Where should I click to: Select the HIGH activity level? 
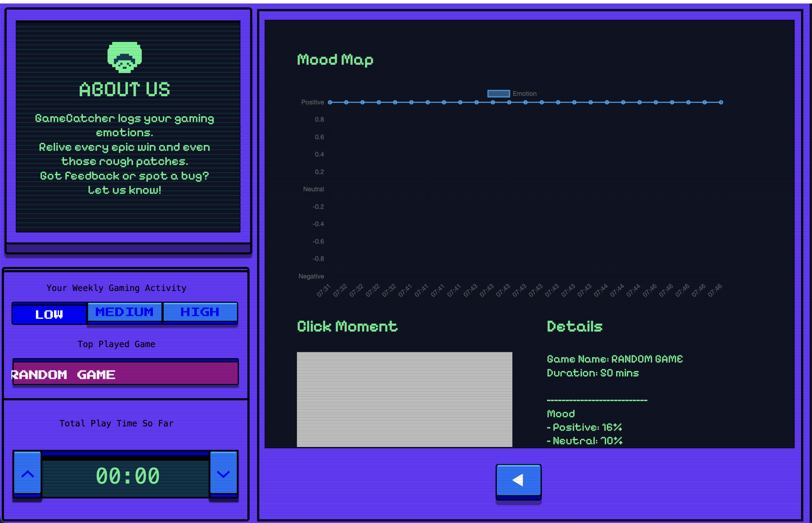click(200, 312)
